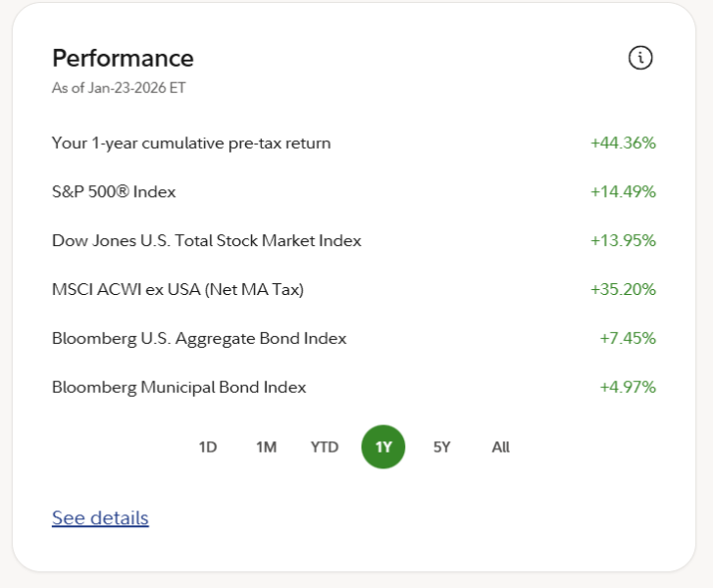Click the +44.36% return value
This screenshot has width=713, height=588.
623,143
